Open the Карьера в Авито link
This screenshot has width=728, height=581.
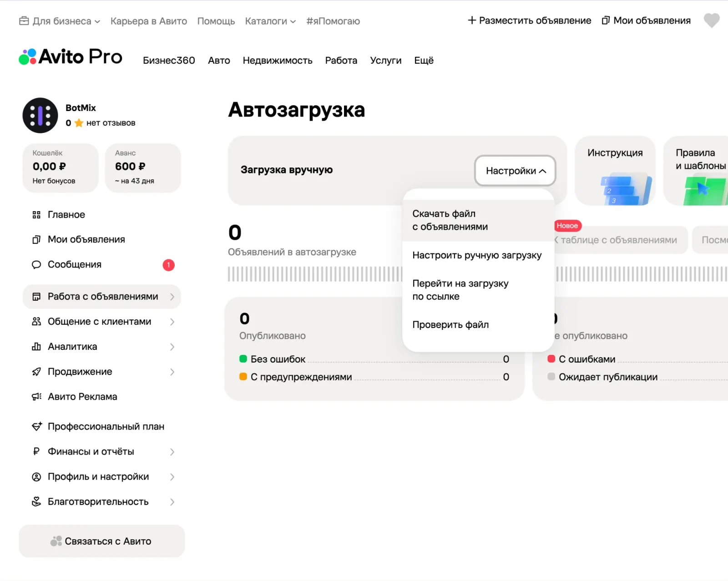point(149,21)
